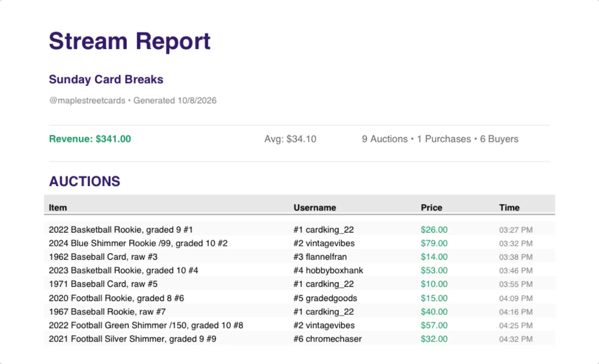Click the Time column header
Image resolution: width=599 pixels, height=364 pixels.
click(510, 208)
